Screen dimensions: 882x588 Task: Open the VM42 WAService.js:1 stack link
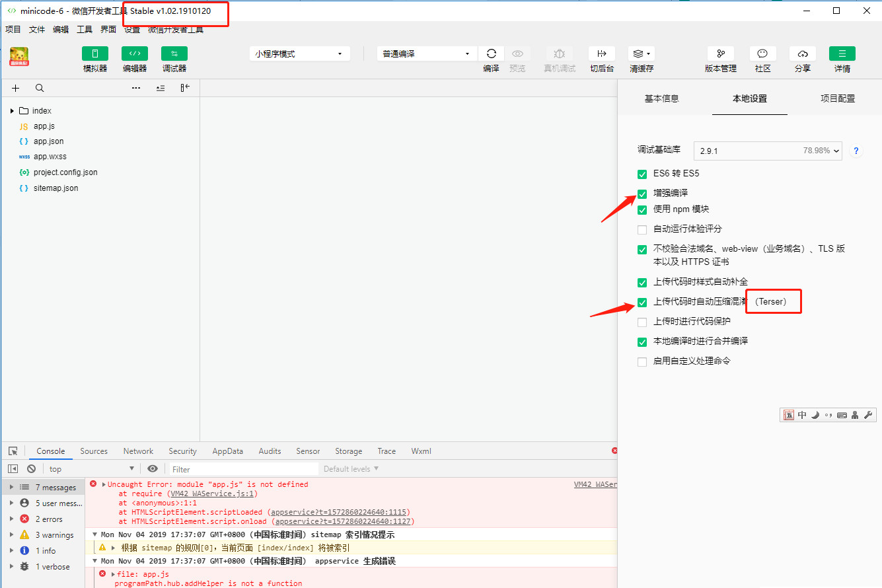[x=213, y=494]
